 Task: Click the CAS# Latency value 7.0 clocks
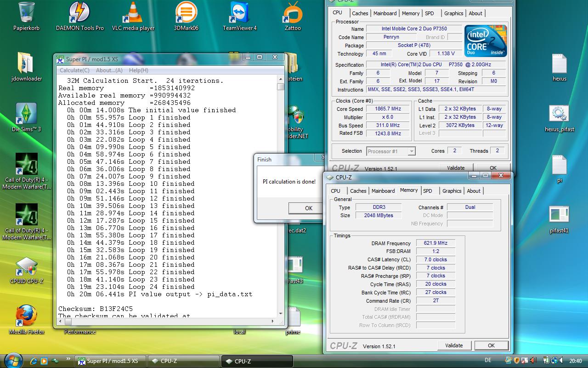click(x=435, y=259)
